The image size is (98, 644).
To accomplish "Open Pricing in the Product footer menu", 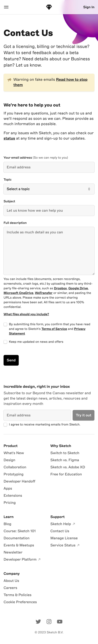I will coord(10,502).
